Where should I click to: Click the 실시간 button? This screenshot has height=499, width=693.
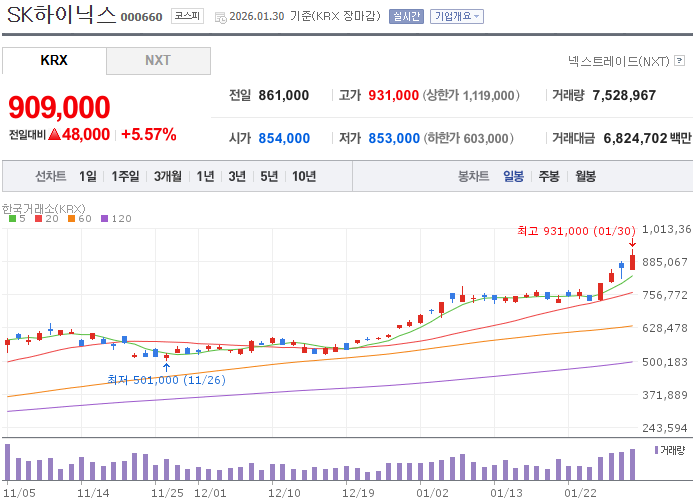point(406,16)
